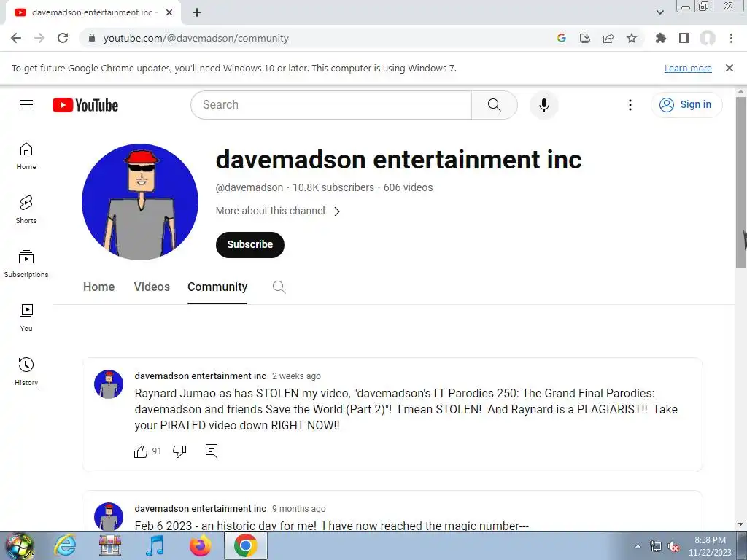Click the address bar URL
The height and width of the screenshot is (560, 747).
click(x=196, y=38)
